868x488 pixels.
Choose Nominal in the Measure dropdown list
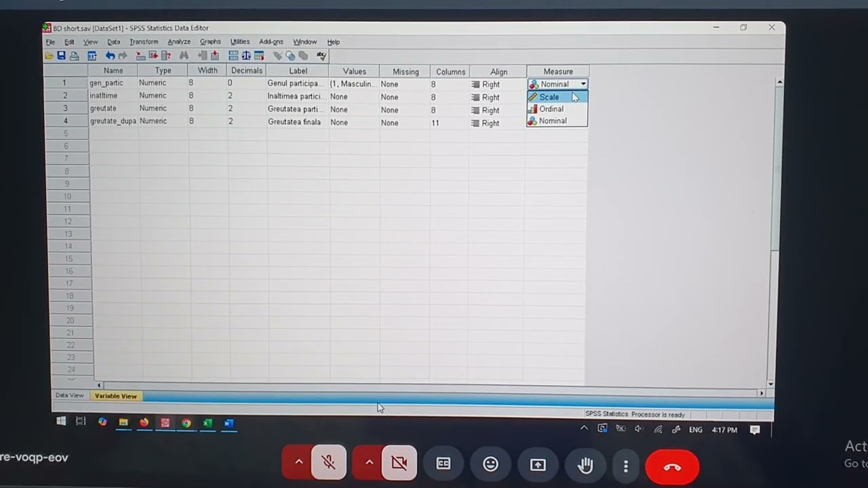coord(557,121)
